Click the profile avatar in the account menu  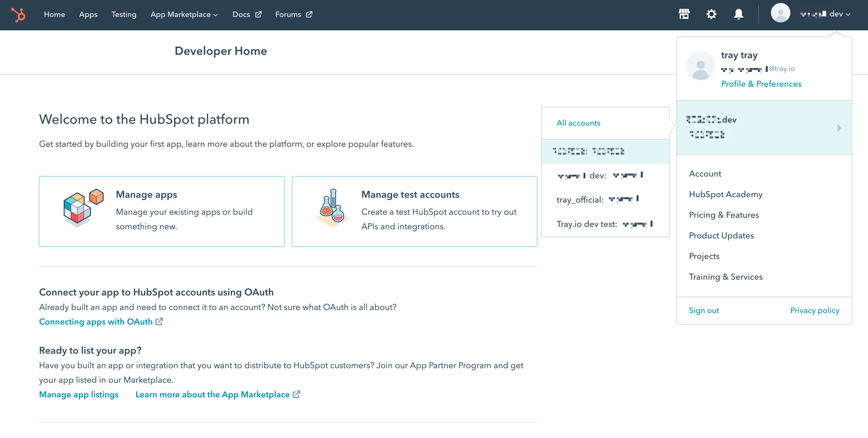coord(700,65)
